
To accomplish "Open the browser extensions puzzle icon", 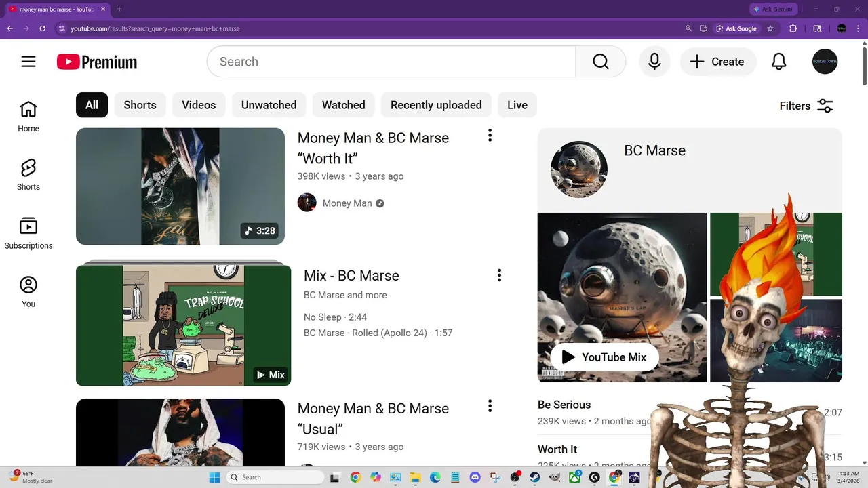I will 793,28.
